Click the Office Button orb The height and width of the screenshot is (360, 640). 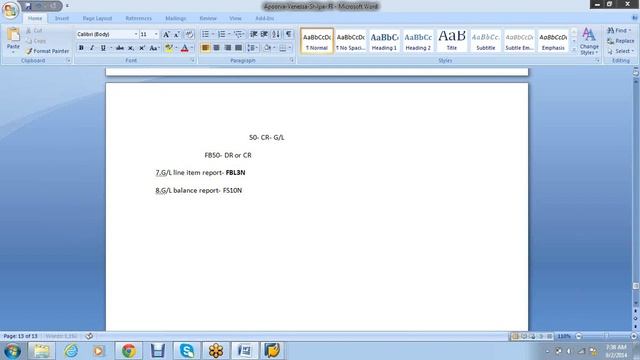pos(10,10)
